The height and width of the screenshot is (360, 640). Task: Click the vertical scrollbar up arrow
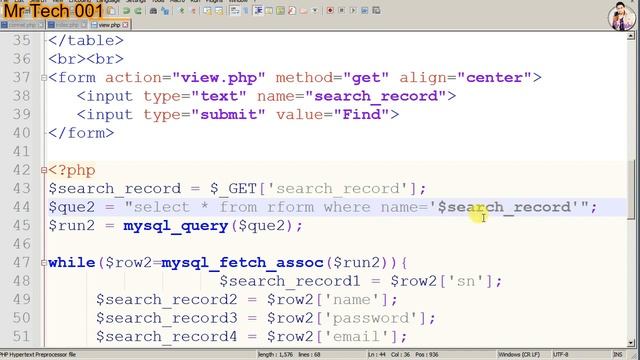(x=631, y=36)
